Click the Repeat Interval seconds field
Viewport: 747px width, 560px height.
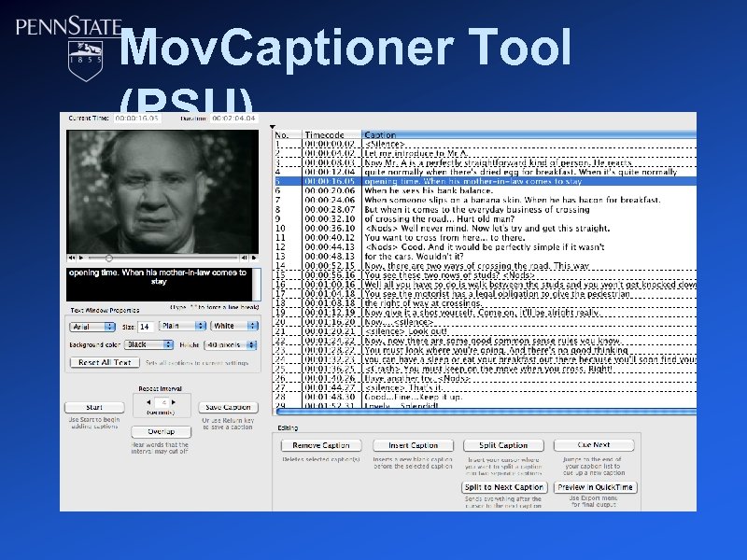161,402
